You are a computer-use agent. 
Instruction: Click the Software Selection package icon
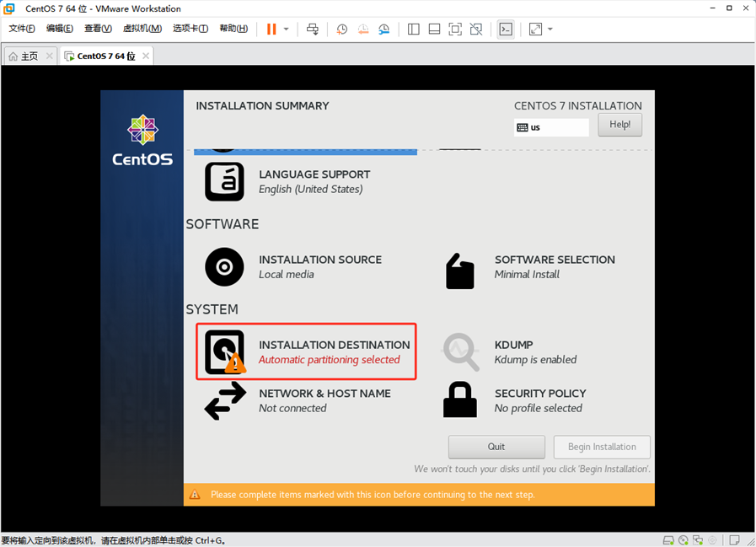click(x=460, y=271)
